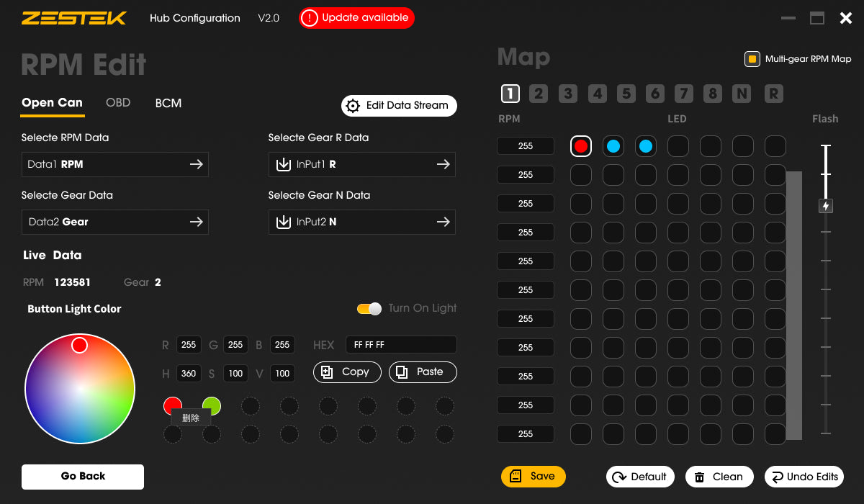
Task: Reset map with Default button
Action: click(x=639, y=477)
